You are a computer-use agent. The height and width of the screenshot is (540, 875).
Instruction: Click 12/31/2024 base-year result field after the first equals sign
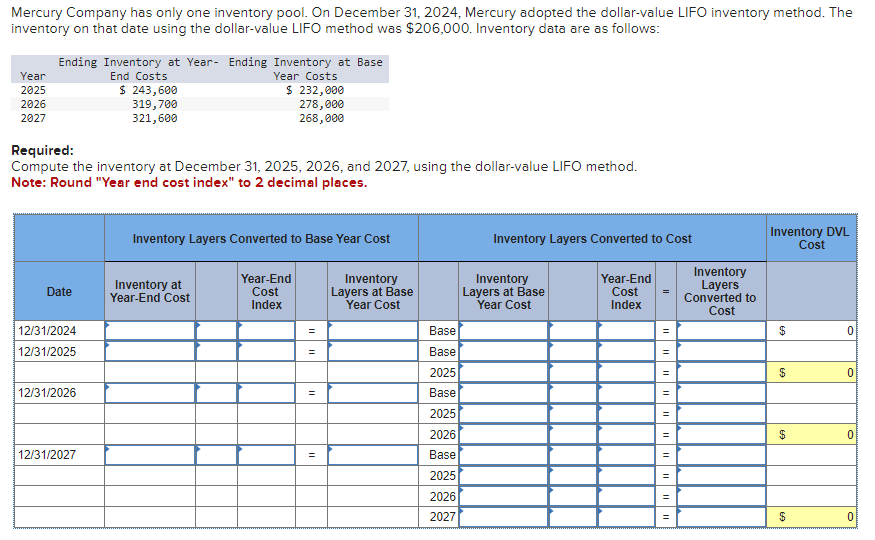[x=373, y=331]
